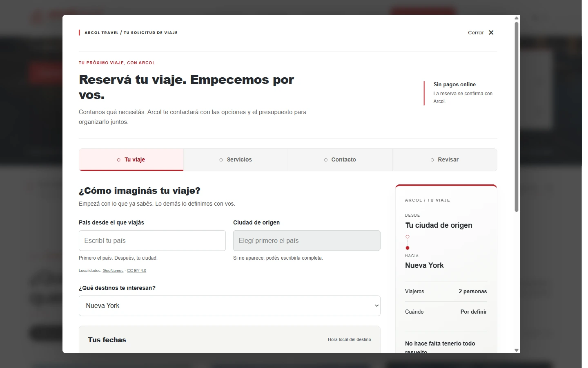Click the ARCOL TRAVEL breadcrumb header text
Screen dimensions: 588x368
(131, 33)
